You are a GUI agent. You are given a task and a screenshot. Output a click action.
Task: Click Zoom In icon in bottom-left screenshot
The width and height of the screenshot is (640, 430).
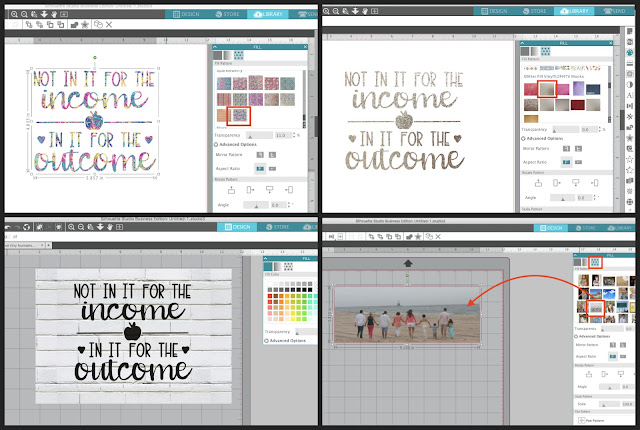click(x=71, y=227)
